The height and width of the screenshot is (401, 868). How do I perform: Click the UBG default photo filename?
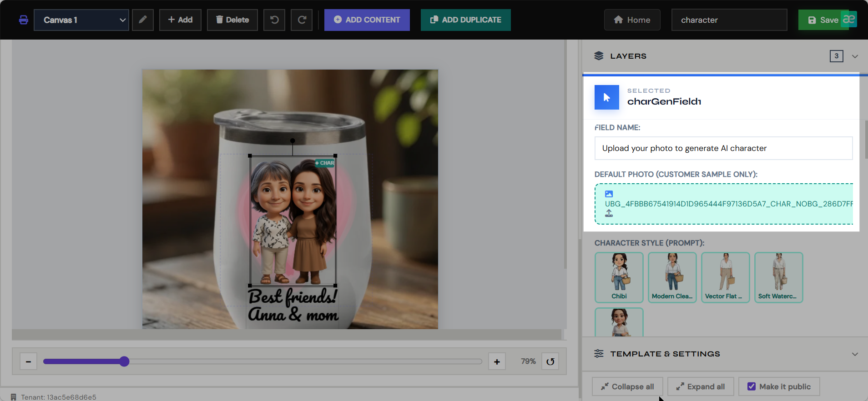click(729, 204)
